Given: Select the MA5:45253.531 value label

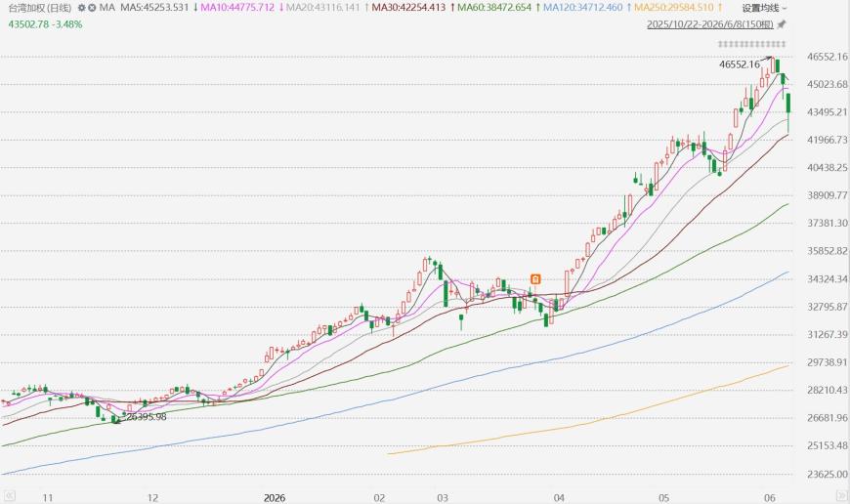Looking at the screenshot, I should (x=154, y=8).
